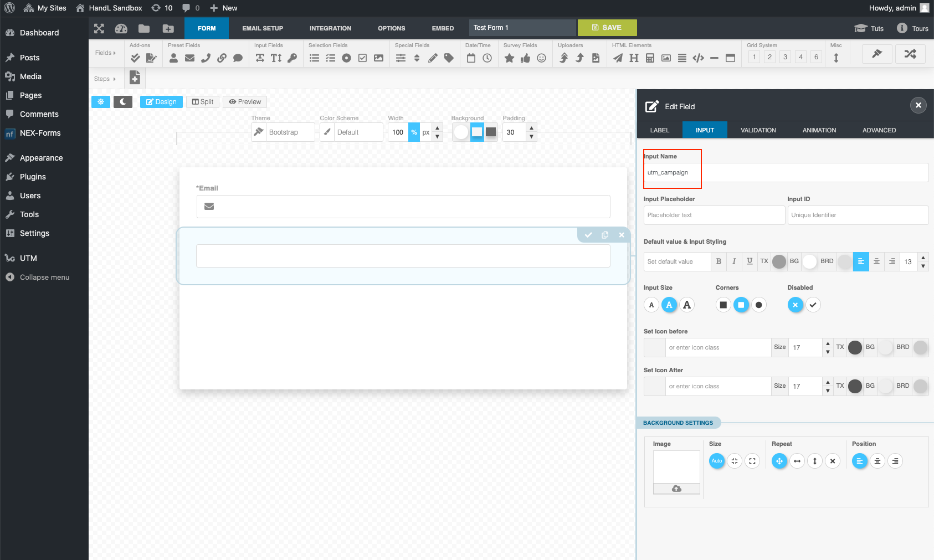The image size is (934, 560).
Task: Open the Color Scheme Default dropdown
Action: click(351, 132)
